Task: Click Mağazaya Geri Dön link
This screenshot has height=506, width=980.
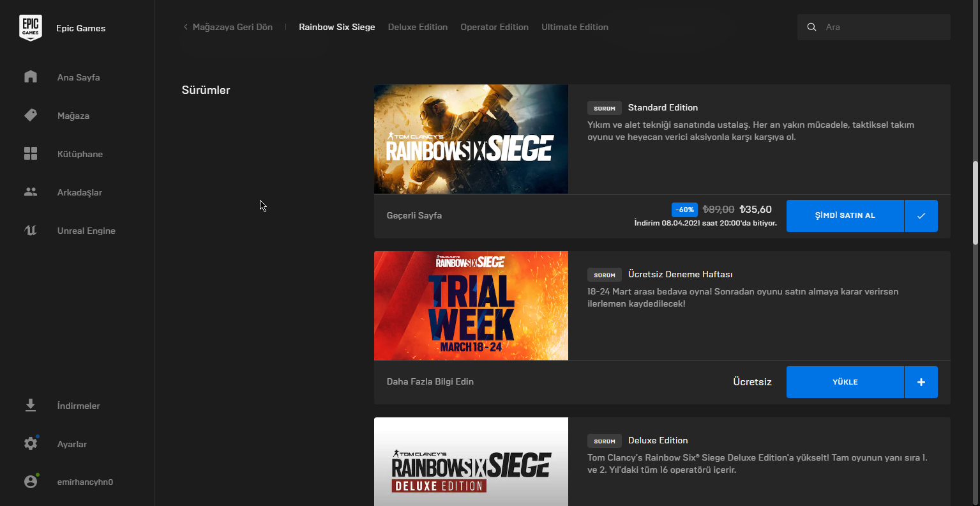Action: (232, 27)
